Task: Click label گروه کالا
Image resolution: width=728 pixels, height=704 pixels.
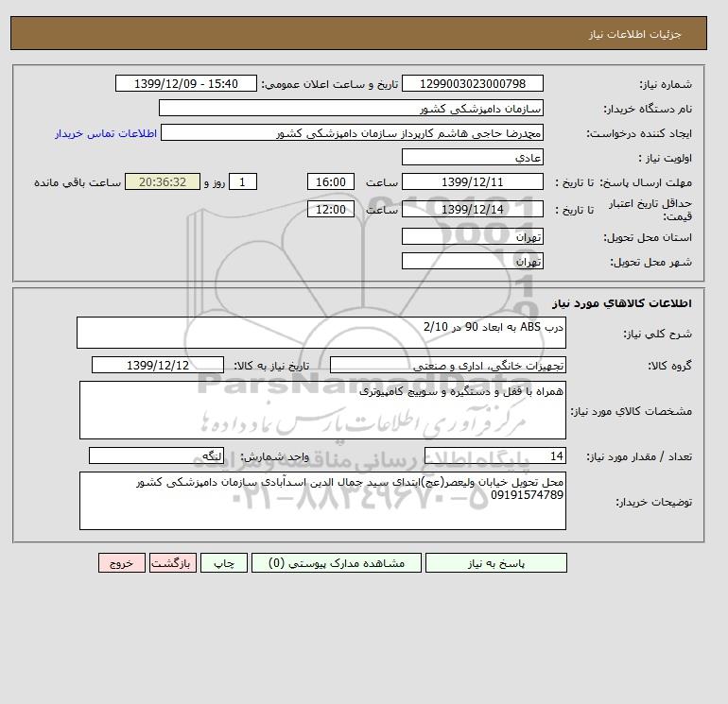Action: click(670, 366)
